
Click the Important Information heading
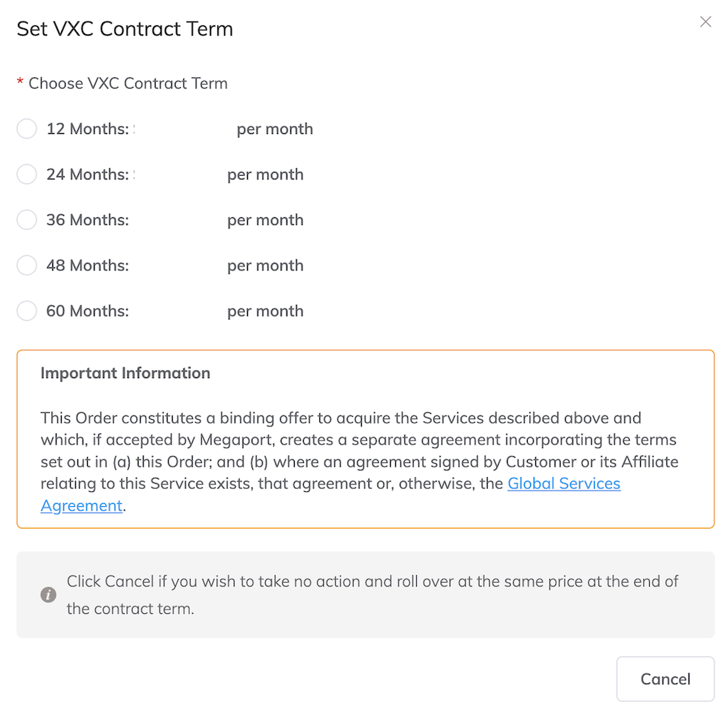pyautogui.click(x=124, y=373)
